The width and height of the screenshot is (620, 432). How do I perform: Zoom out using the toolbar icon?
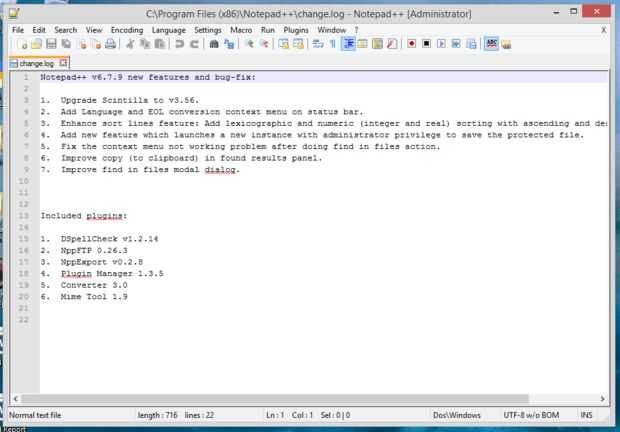click(x=264, y=44)
